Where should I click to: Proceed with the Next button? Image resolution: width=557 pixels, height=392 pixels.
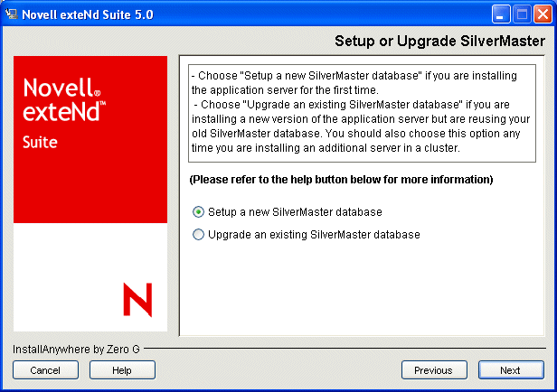(511, 369)
